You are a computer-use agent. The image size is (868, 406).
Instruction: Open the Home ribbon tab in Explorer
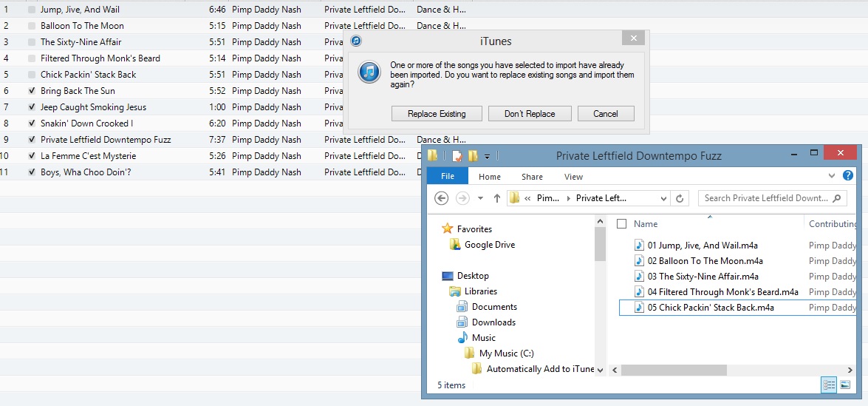(489, 177)
